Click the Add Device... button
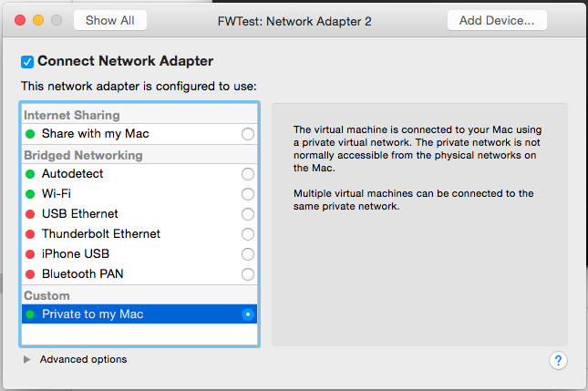Image resolution: width=588 pixels, height=391 pixels. tap(497, 20)
